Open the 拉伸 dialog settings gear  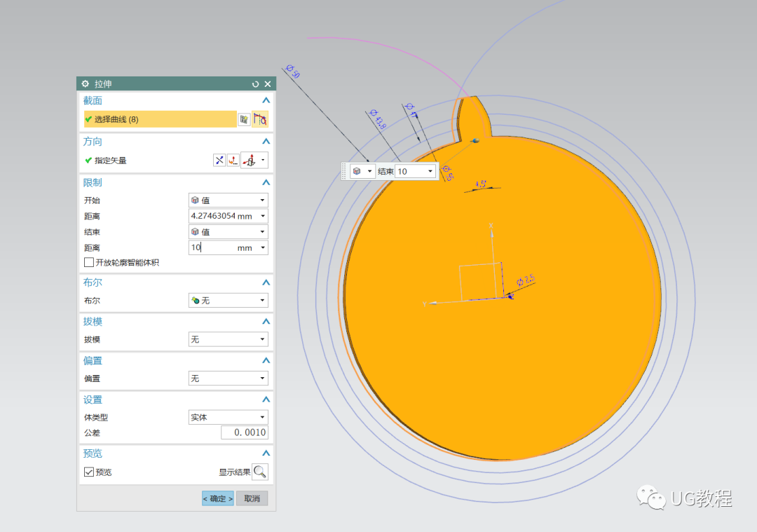click(x=86, y=83)
